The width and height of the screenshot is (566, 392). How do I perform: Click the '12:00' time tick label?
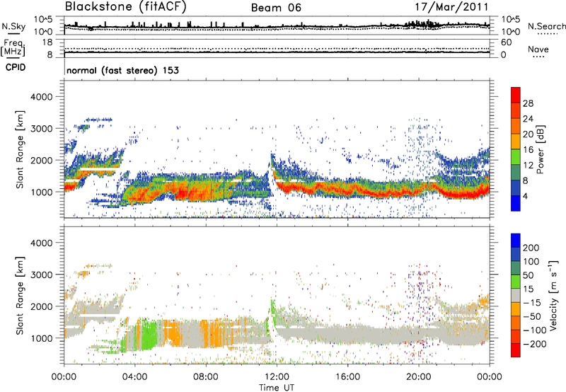pos(277,377)
